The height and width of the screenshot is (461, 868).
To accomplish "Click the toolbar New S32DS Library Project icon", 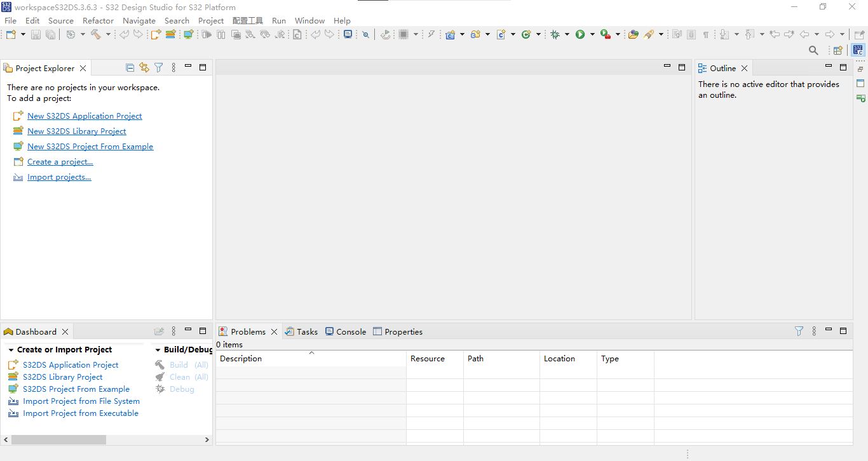I will pyautogui.click(x=170, y=34).
